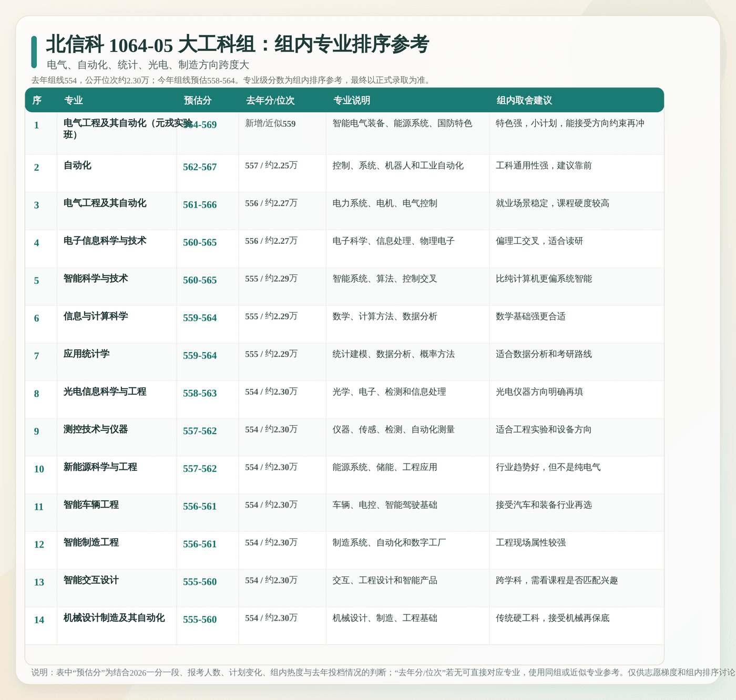This screenshot has width=736, height=700.
Task: Click 电子科学、信息处理、物理电子 description
Action: (x=394, y=241)
